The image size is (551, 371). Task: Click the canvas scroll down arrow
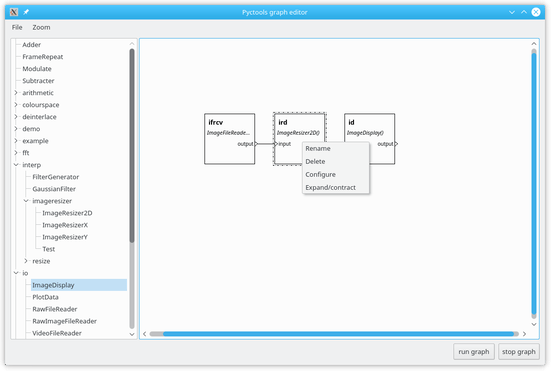coord(534,324)
